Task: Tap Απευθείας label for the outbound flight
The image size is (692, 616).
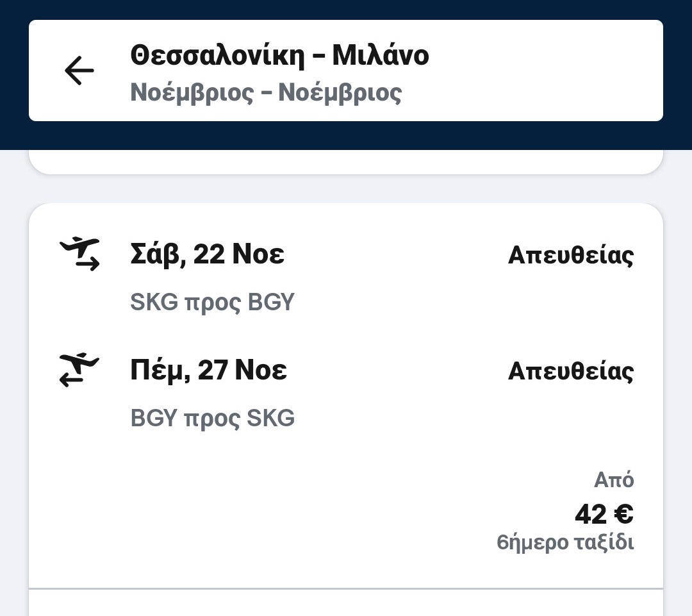Action: click(570, 255)
